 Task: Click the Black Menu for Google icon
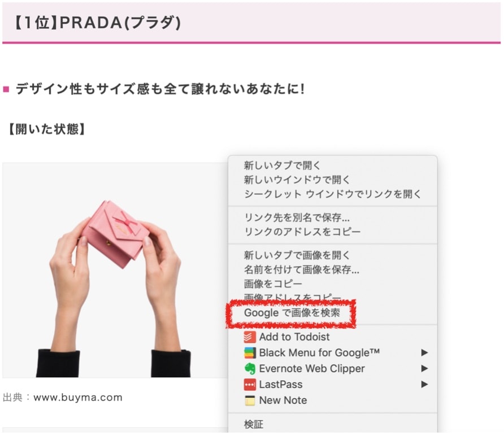pyautogui.click(x=250, y=353)
